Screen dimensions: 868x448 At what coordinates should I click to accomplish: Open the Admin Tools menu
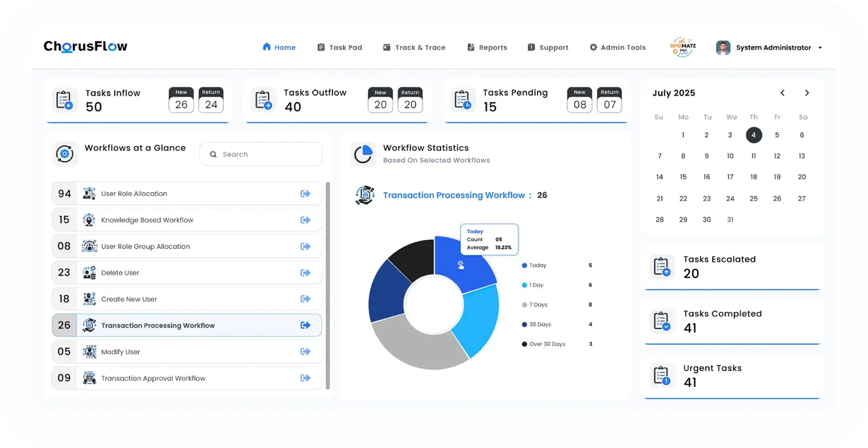(x=617, y=48)
